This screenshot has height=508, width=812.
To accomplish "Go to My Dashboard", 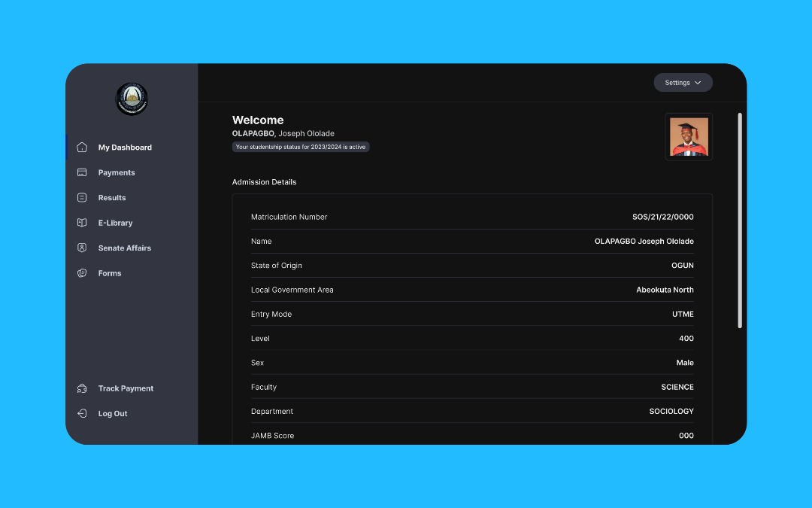I will (125, 148).
